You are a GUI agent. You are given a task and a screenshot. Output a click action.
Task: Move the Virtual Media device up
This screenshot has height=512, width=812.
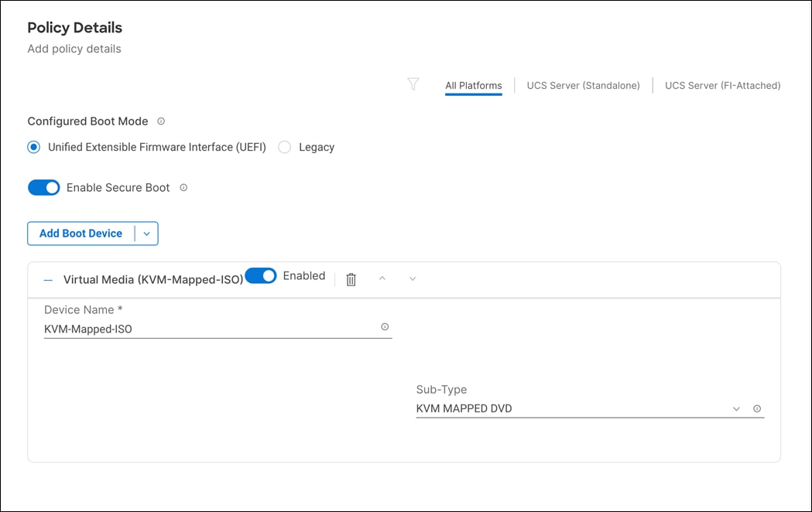tap(382, 278)
